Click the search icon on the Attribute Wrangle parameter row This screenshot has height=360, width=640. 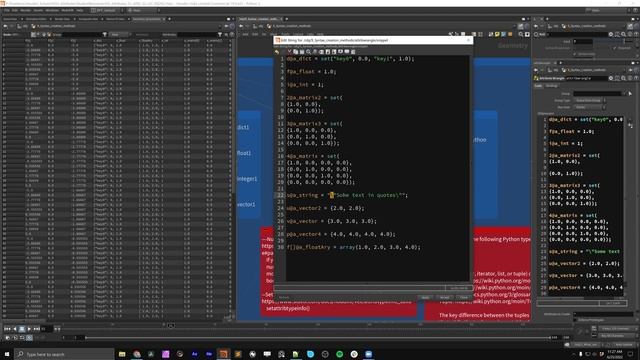pos(624,78)
